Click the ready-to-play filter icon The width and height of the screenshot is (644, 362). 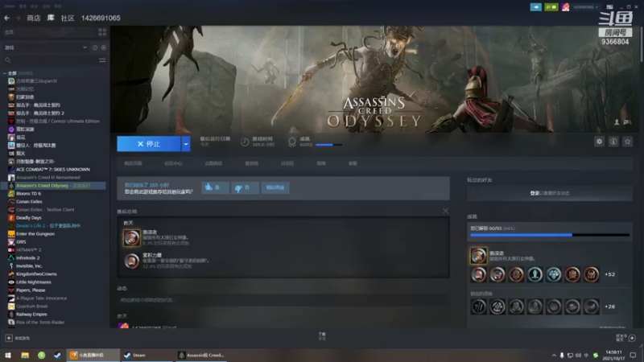point(104,47)
